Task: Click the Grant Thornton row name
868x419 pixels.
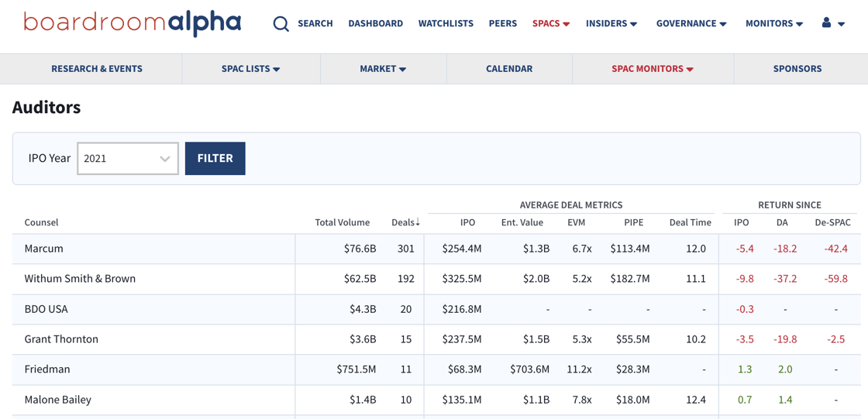Action: coord(61,339)
